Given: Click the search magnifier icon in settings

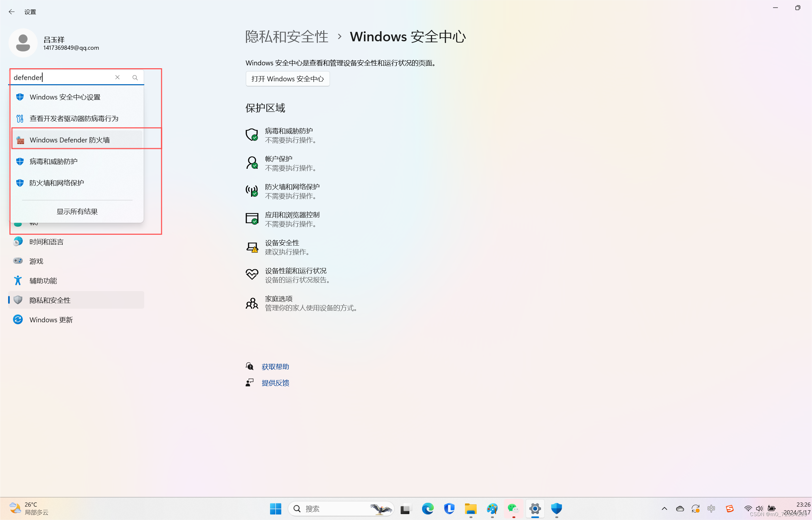Looking at the screenshot, I should (135, 78).
